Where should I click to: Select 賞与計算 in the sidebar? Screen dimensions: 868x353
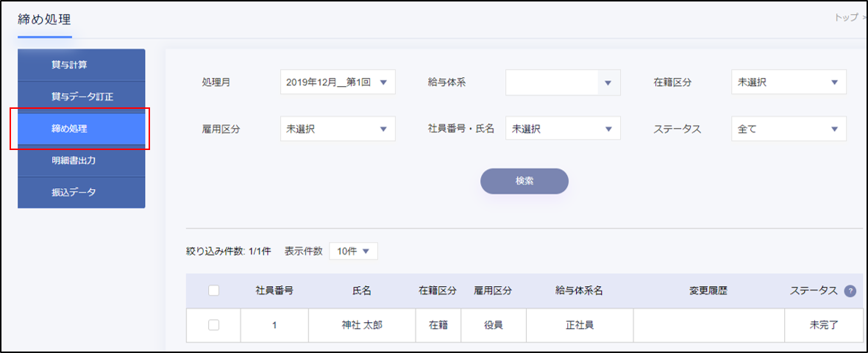81,65
